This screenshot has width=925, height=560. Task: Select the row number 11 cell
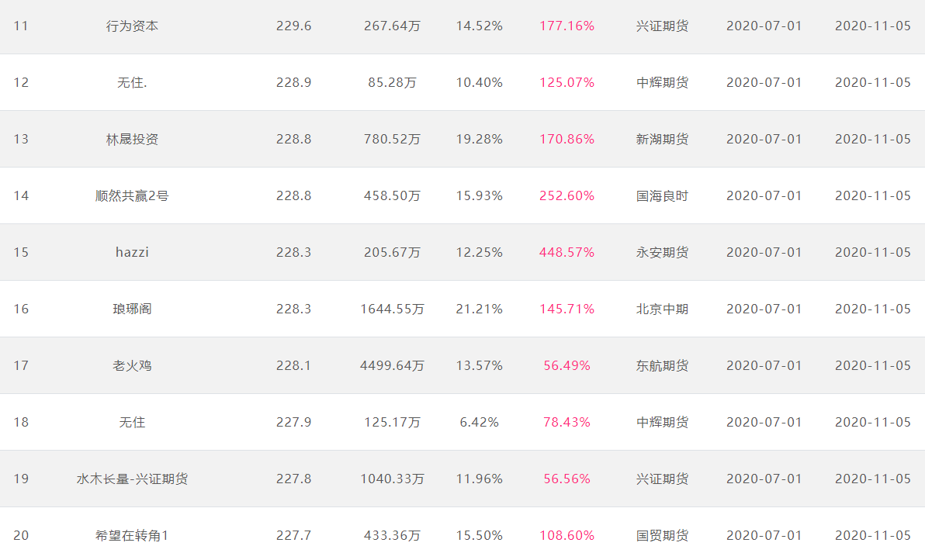click(21, 26)
